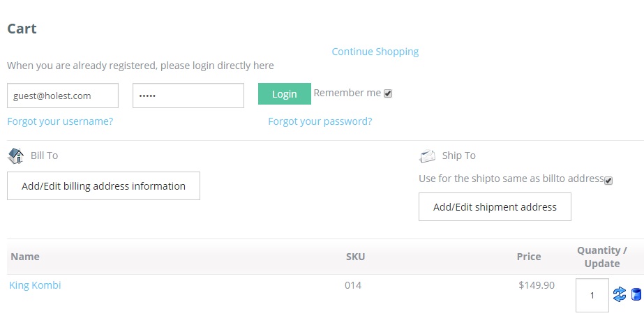Open Add/Edit billing address information
The width and height of the screenshot is (644, 318).
[x=103, y=186]
